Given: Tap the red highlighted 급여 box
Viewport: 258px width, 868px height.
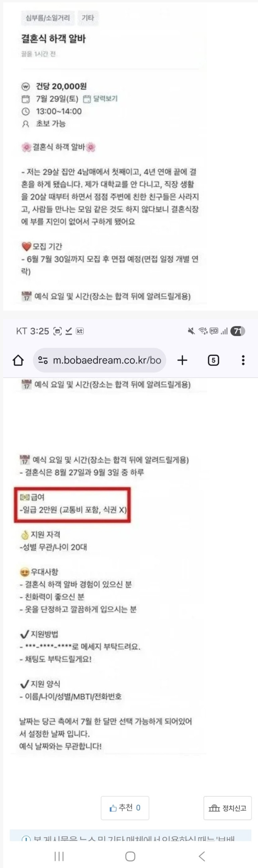Looking at the screenshot, I should tap(72, 505).
